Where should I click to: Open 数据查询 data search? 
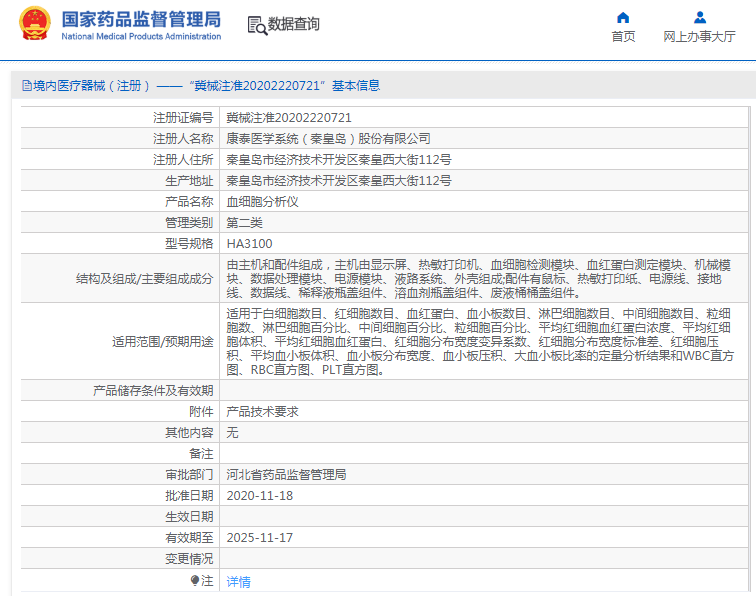(284, 25)
